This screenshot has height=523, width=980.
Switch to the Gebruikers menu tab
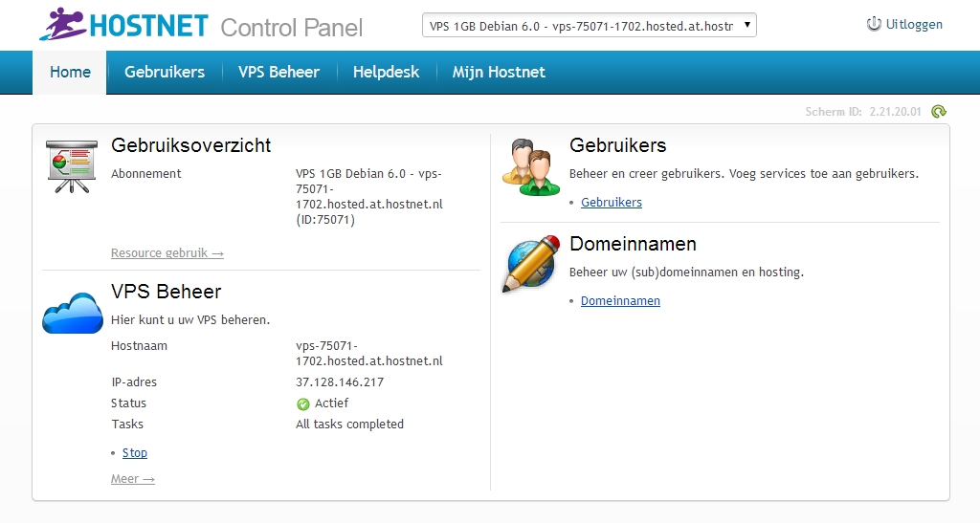coord(165,72)
